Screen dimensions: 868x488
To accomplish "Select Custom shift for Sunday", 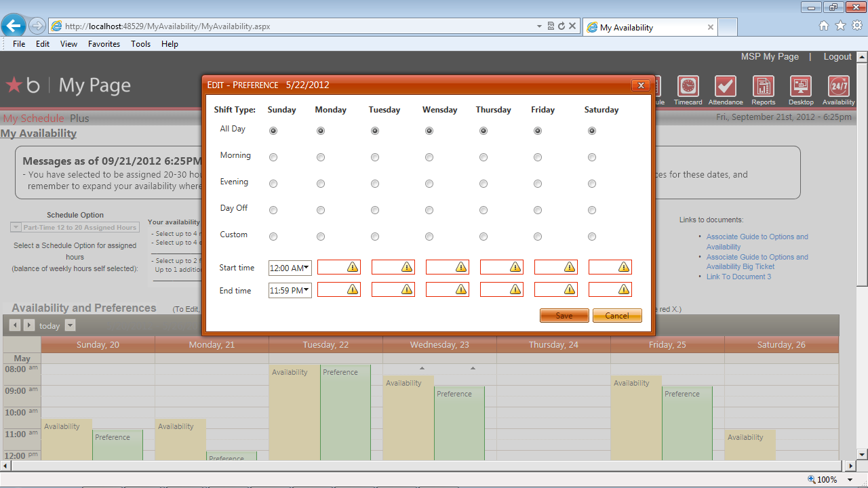I will coord(273,237).
